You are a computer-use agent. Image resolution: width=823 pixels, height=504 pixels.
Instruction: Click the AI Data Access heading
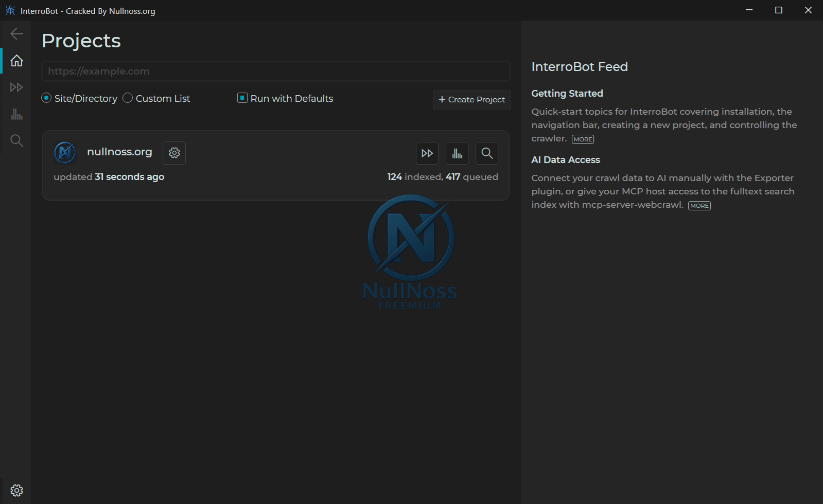point(566,160)
